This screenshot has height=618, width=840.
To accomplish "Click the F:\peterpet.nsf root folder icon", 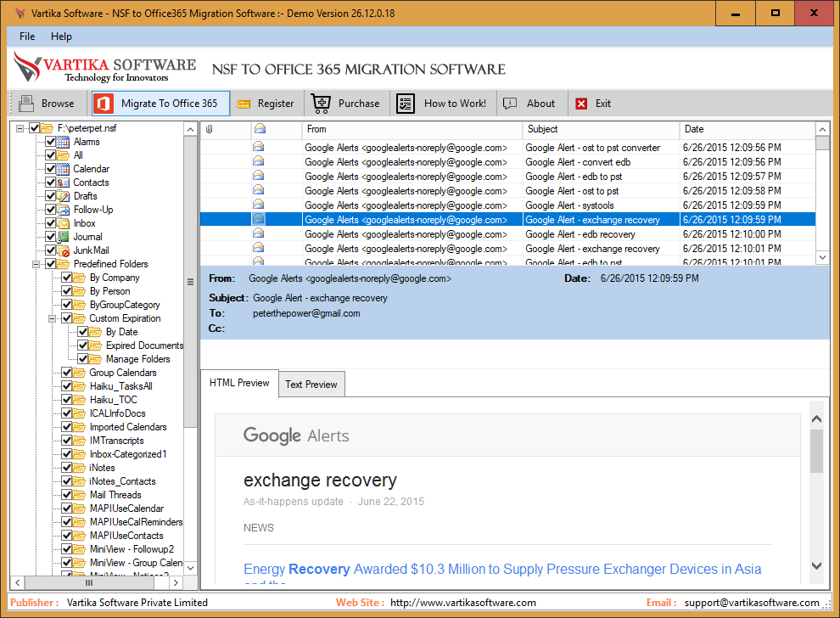I will click(48, 128).
